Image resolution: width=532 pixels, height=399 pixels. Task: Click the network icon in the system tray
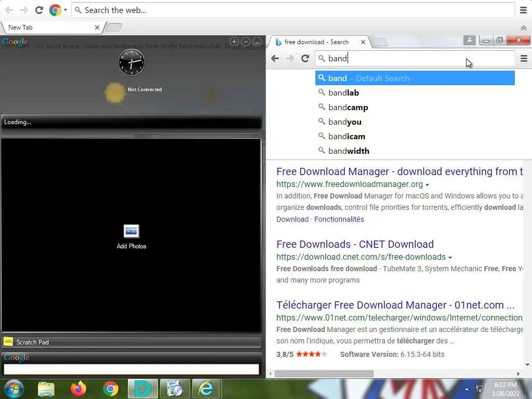[480, 389]
